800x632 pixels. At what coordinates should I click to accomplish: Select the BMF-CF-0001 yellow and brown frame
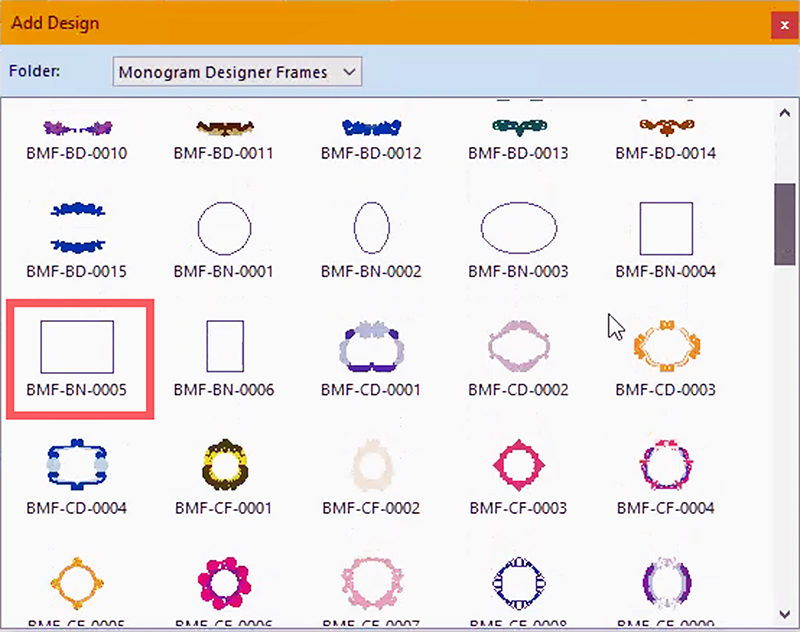224,465
